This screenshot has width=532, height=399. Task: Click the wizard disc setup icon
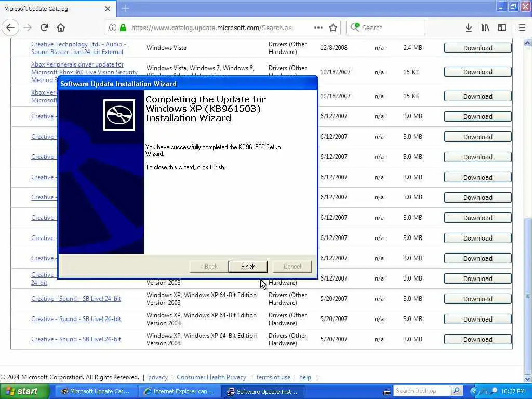[x=119, y=115]
